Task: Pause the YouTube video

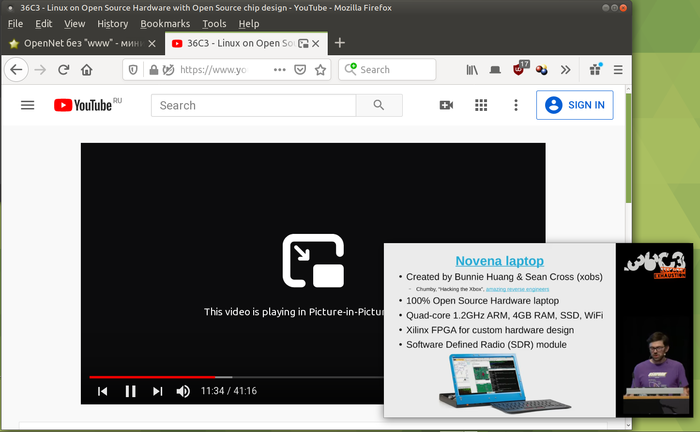Action: 130,391
